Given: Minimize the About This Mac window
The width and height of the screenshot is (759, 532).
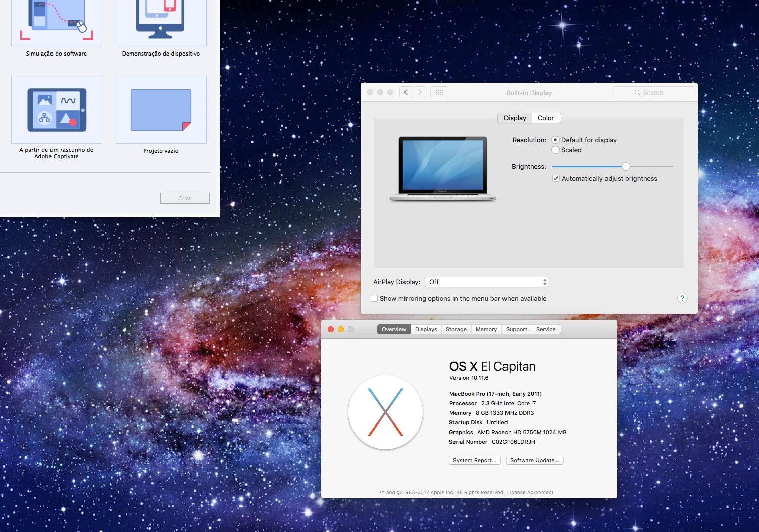Looking at the screenshot, I should tap(341, 329).
